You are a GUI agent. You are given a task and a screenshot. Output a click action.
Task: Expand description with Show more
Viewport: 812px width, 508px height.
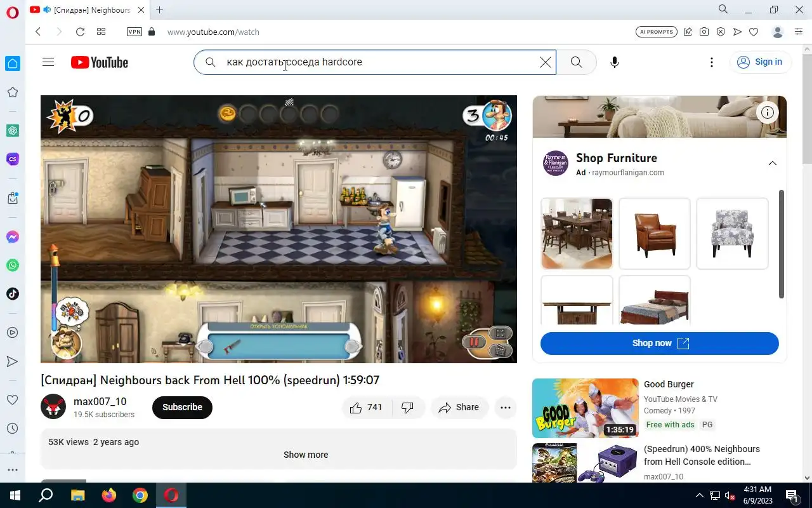(x=306, y=455)
